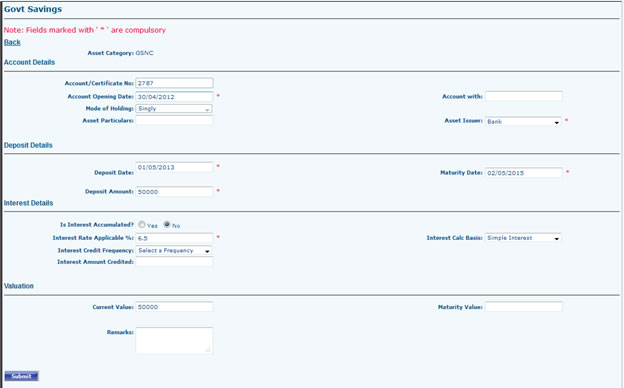Click the Remarks label
624x388 pixels.
(120, 332)
